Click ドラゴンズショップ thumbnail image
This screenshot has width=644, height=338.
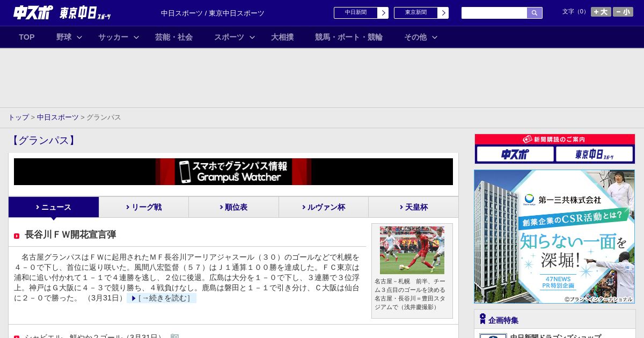click(493, 336)
